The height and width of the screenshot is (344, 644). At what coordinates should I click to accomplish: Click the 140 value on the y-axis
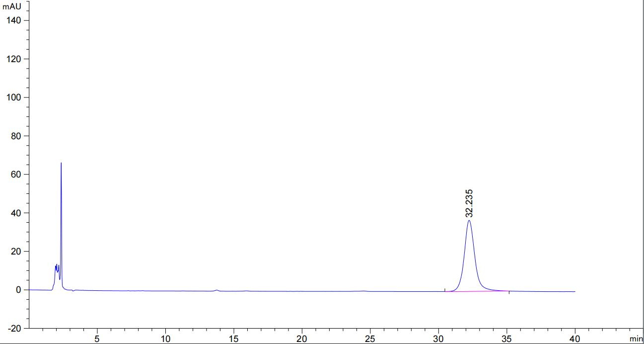tap(14, 20)
